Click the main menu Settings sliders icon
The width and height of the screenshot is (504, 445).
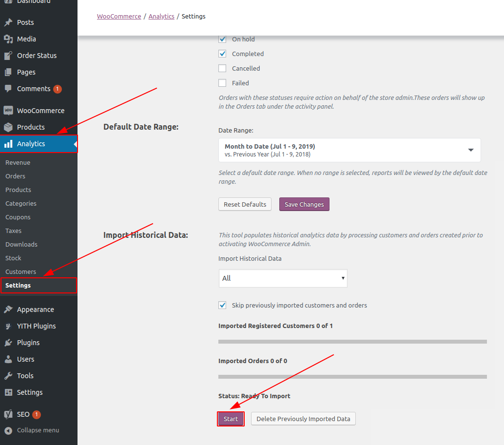click(x=8, y=392)
